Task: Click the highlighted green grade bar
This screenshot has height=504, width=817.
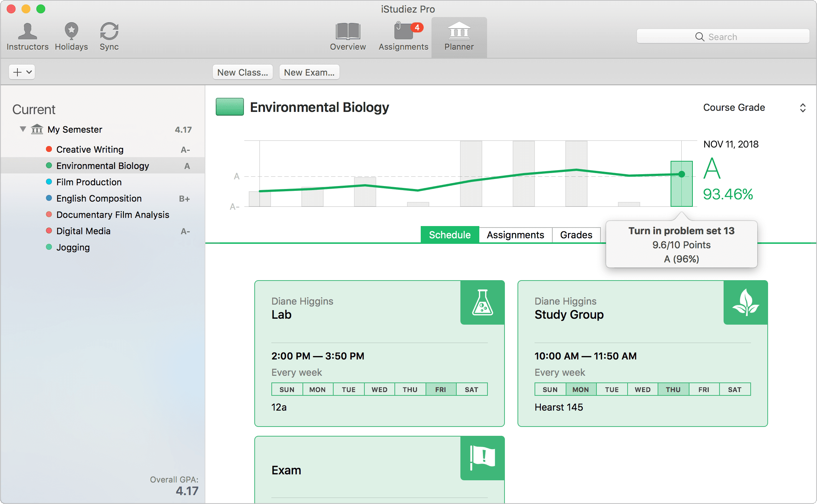Action: click(681, 184)
